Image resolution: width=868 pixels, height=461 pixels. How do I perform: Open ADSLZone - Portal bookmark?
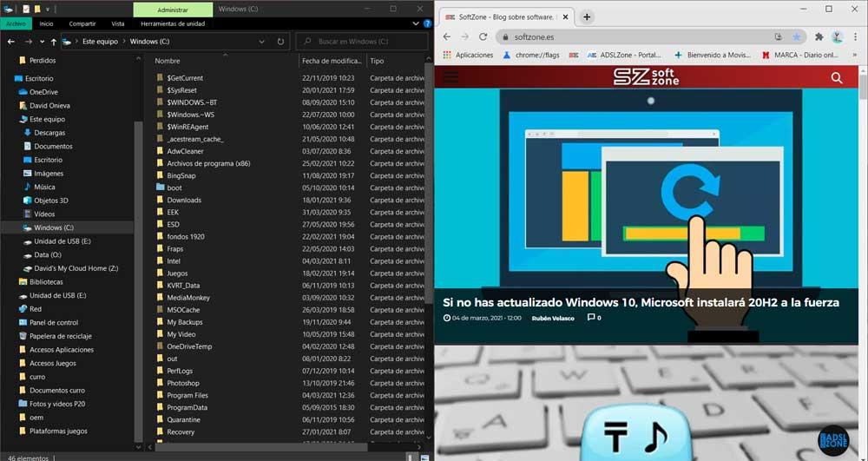click(624, 56)
